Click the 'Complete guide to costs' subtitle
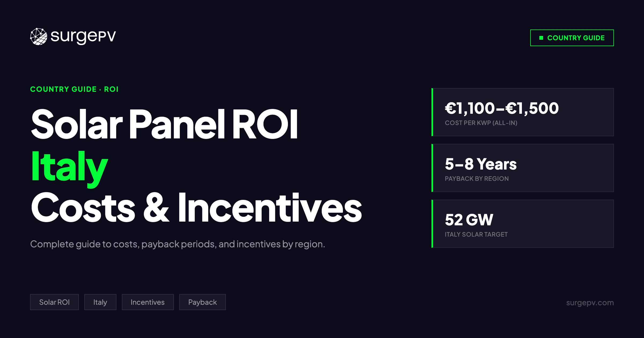Screen dimensions: 644x338 pos(177,244)
